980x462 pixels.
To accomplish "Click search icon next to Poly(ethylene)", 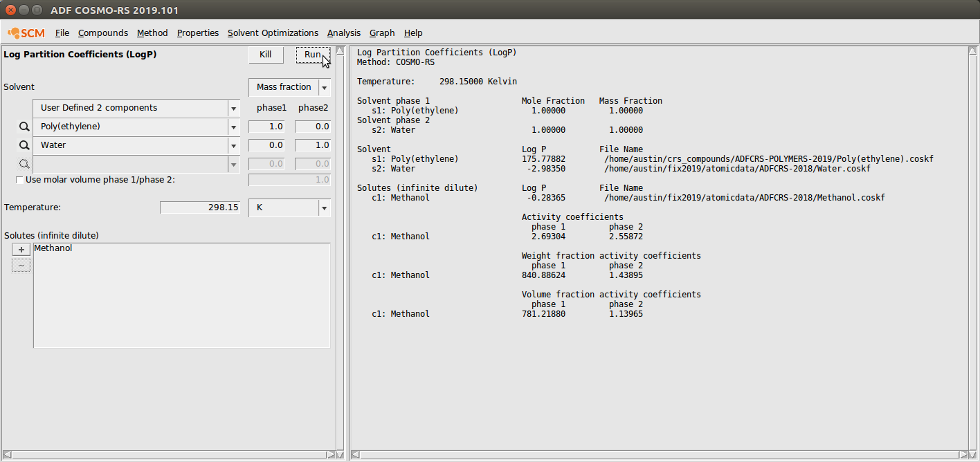I will [24, 127].
